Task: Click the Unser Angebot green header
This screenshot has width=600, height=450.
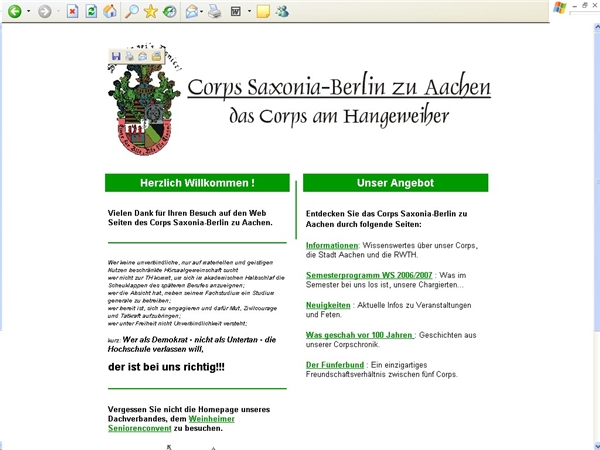Action: 395,183
